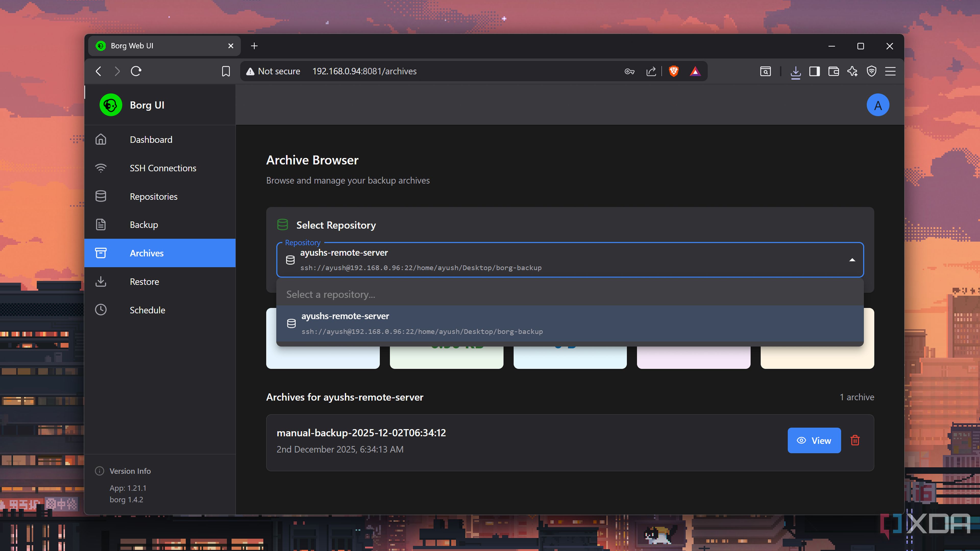Toggle the browser sidebar panel
This screenshot has height=551, width=980.
[814, 71]
